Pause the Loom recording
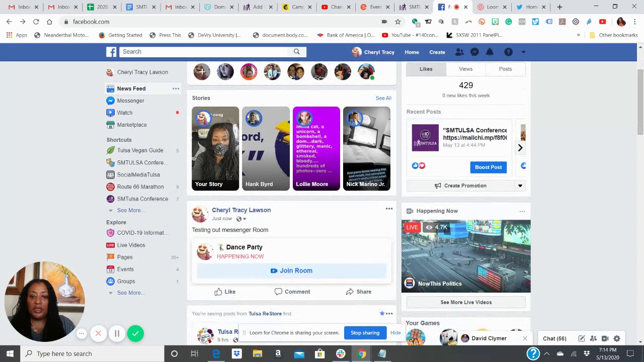The width and height of the screenshot is (644, 362). 117,333
